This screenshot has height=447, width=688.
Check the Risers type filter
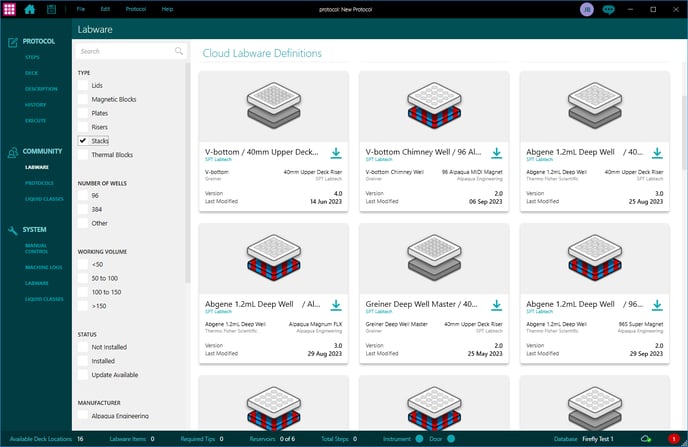point(82,127)
